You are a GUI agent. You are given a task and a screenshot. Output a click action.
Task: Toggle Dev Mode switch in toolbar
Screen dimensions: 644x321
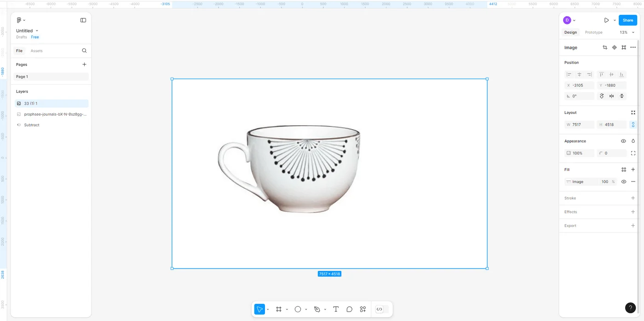(382, 309)
